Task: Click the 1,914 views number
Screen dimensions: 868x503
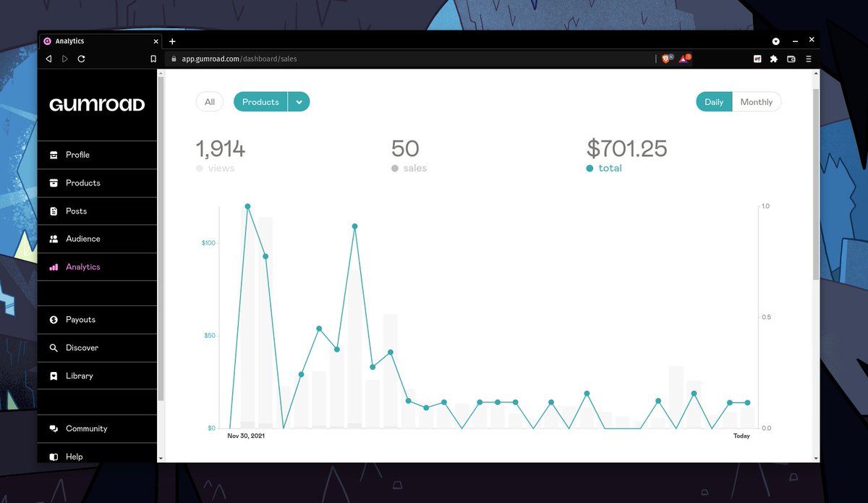Action: point(221,148)
